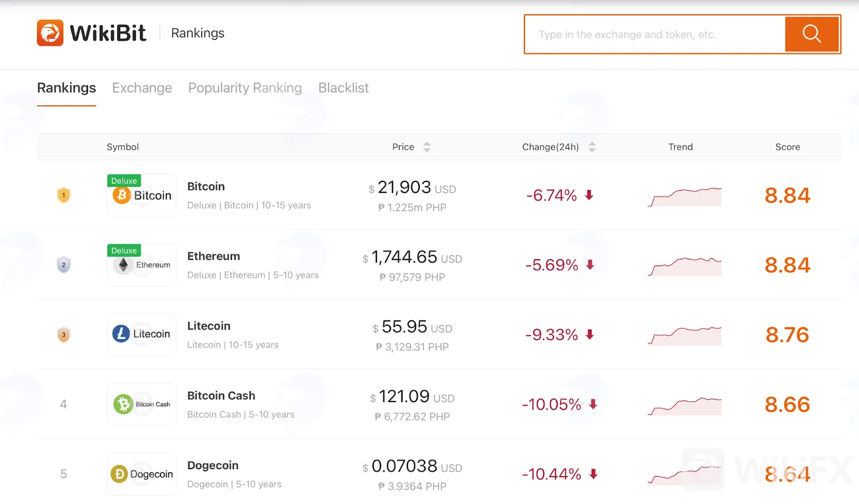
Task: Click the Ethereum diamond logo thumbnail
Action: point(142,265)
